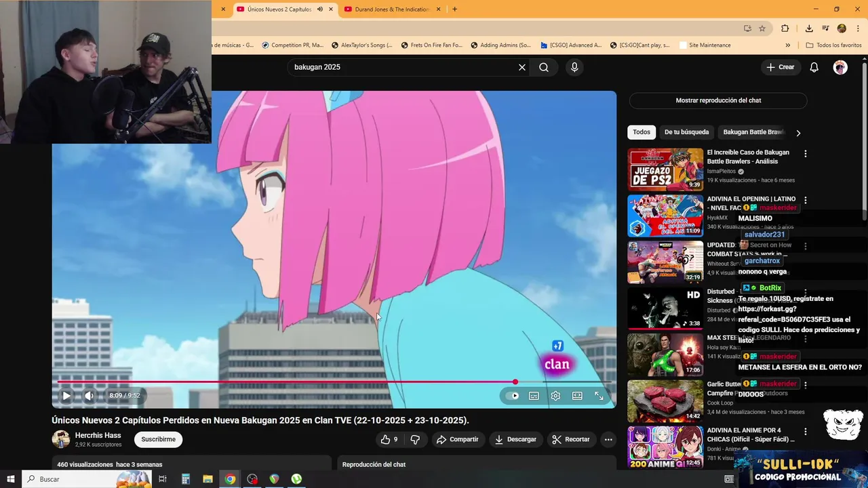868x488 pixels.
Task: Open options for ADIVINA EL ANIME video
Action: click(806, 431)
